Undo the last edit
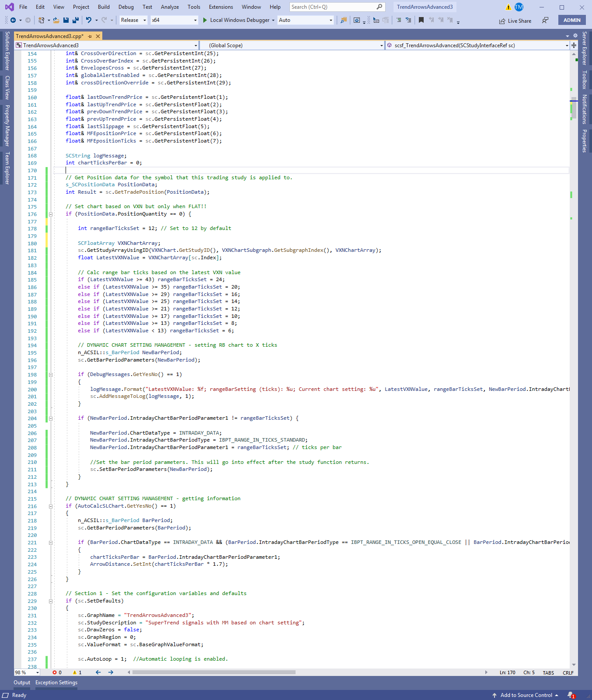592x700 pixels. pos(89,20)
